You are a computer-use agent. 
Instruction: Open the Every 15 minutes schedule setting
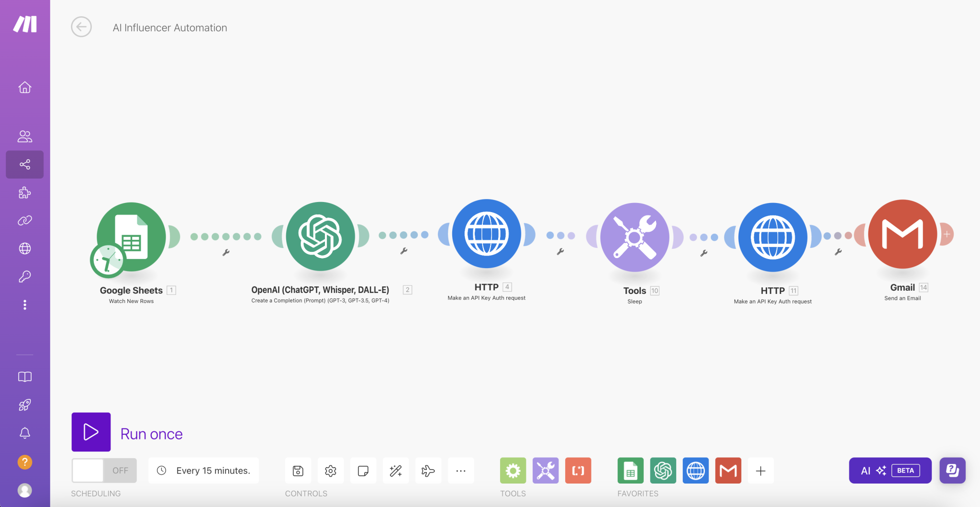click(203, 471)
